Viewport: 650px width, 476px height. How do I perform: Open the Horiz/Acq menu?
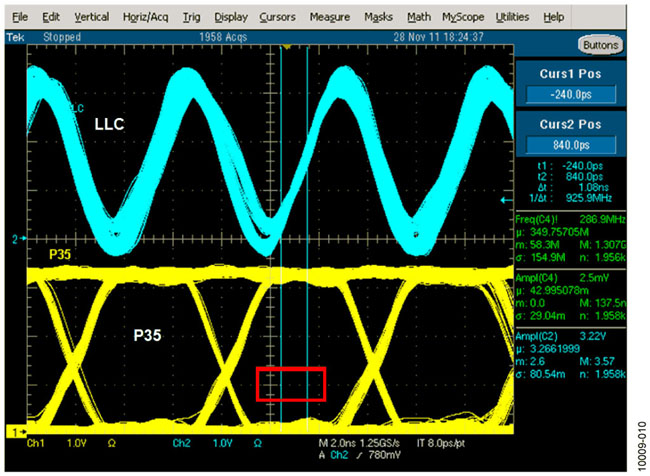coord(146,17)
